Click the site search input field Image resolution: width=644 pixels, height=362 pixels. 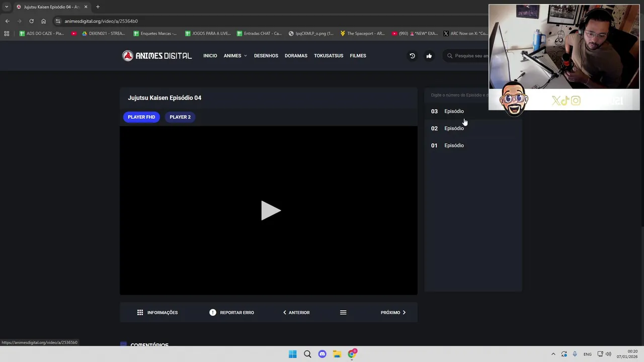[x=471, y=56]
